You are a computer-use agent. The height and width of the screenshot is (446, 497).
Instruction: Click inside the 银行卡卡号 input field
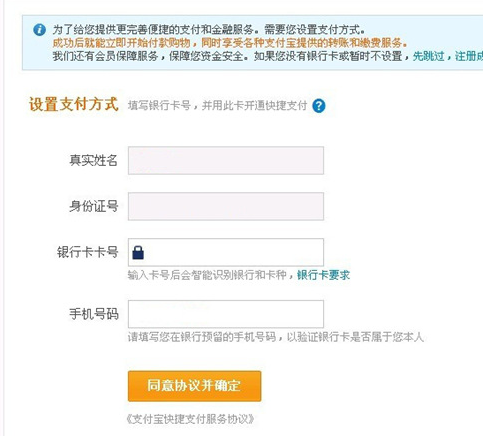[226, 252]
